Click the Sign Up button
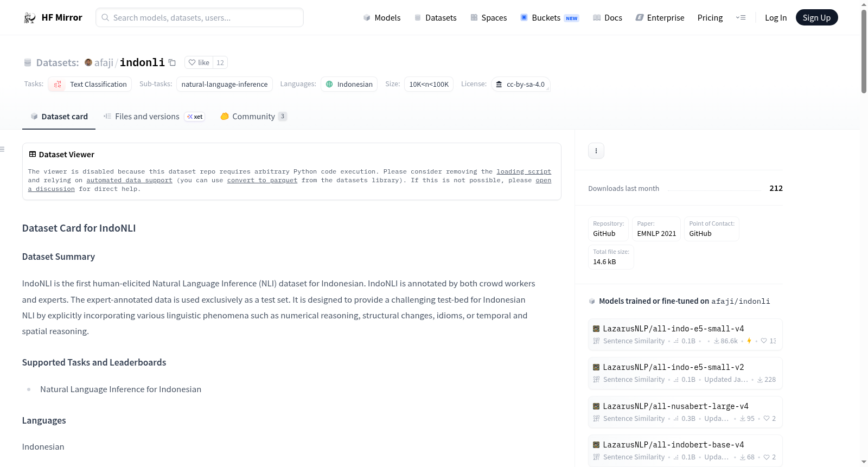 [816, 18]
